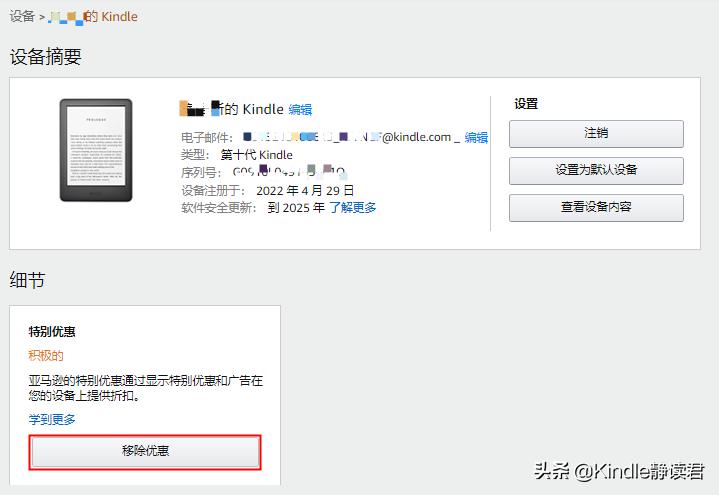Click the @kindle.com email address text

pos(347,137)
